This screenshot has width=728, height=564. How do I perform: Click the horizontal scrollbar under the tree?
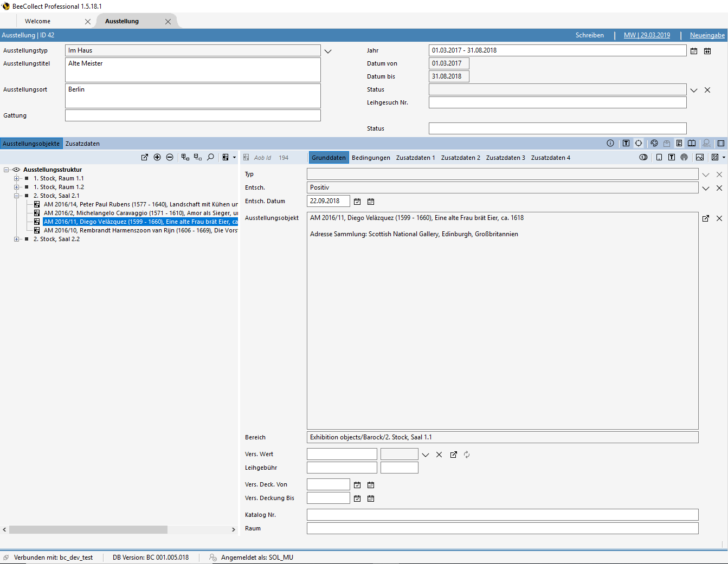88,529
